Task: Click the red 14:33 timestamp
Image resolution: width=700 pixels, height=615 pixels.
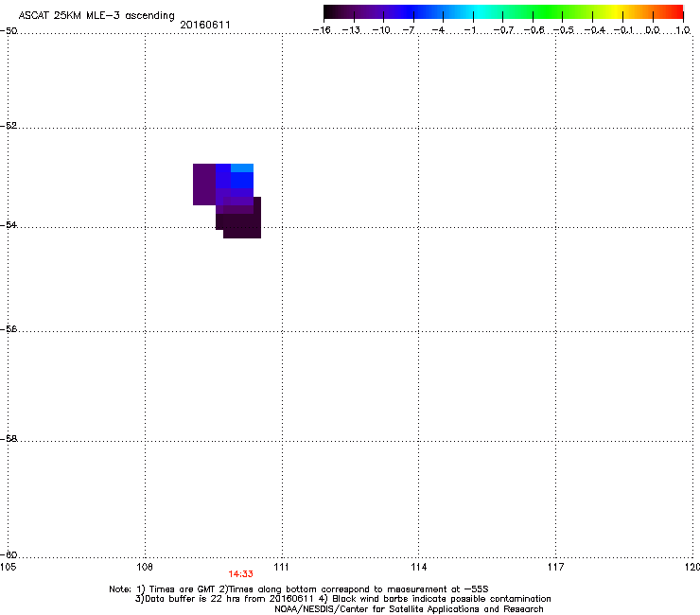Action: 240,574
